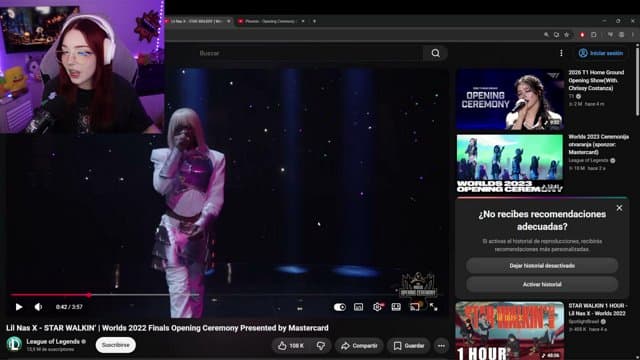Bookmark page with the star icon
Viewport: 640px width, 360px height.
click(x=567, y=35)
